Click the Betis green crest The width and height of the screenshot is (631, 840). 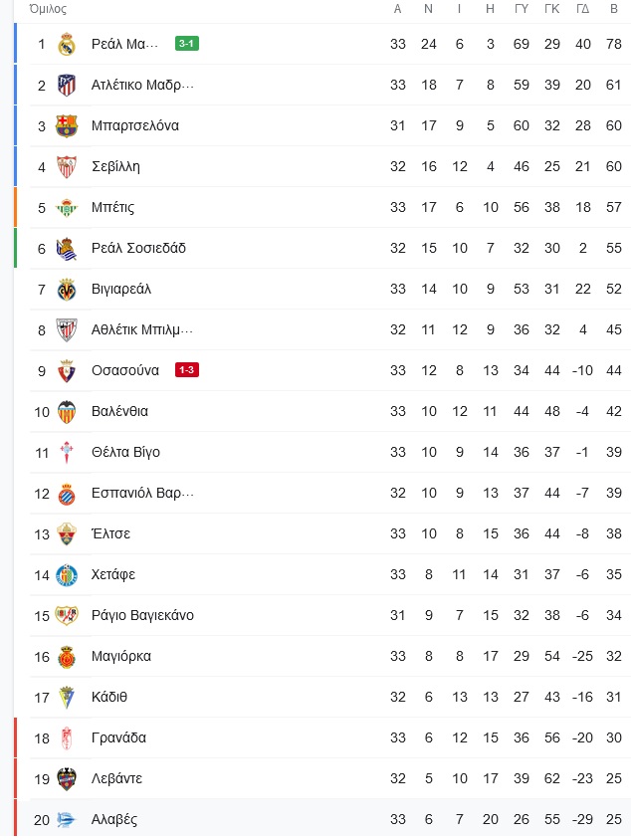(67, 207)
